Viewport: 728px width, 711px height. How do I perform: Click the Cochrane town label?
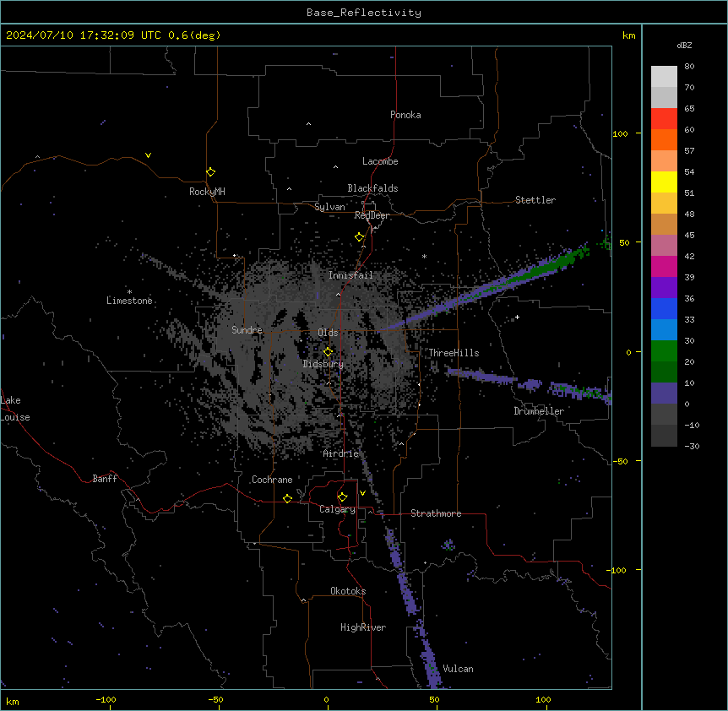(x=272, y=480)
